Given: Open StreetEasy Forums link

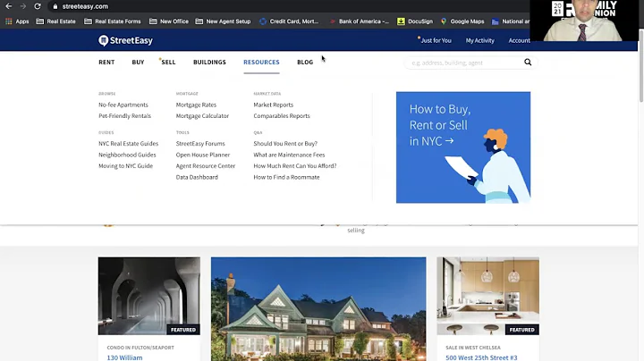Looking at the screenshot, I should pyautogui.click(x=200, y=144).
